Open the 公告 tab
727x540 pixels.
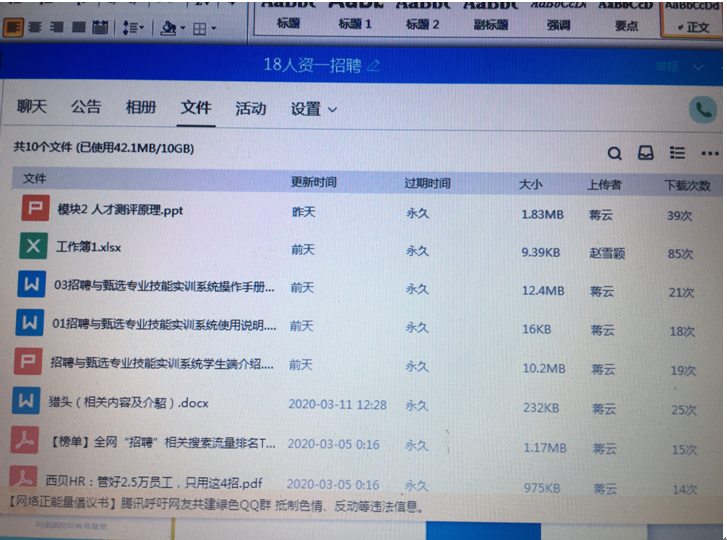click(86, 107)
